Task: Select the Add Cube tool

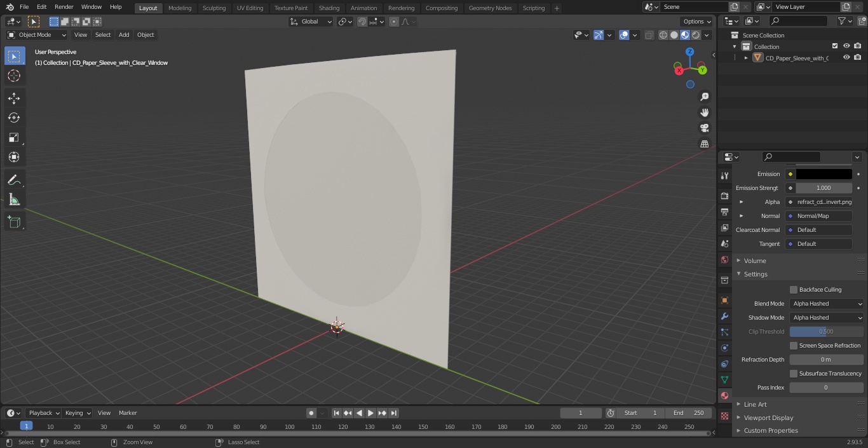Action: click(x=14, y=222)
